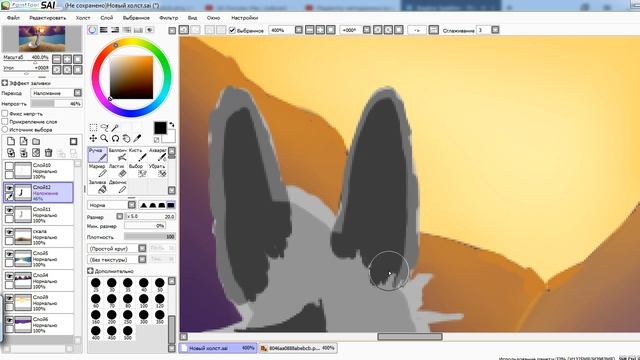The width and height of the screenshot is (640, 360).
Task: Open the rotation angle dropdown in toolbar
Action: coord(367,30)
